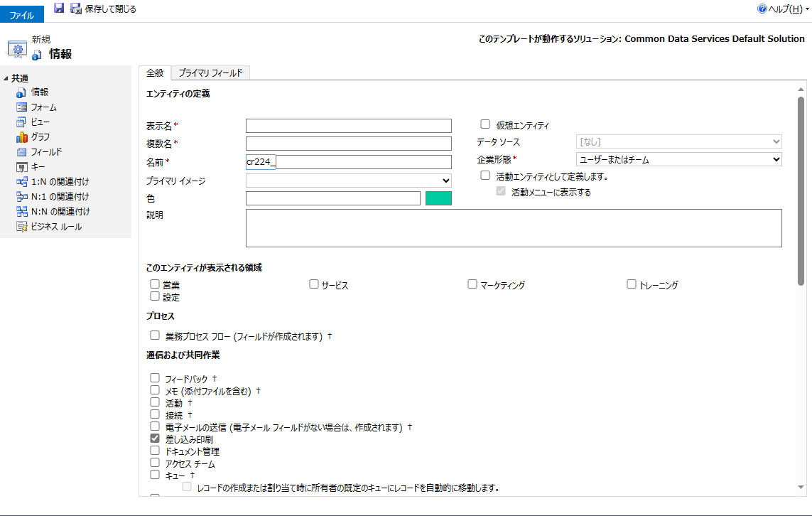
Task: Uncheck 差し込み印刷 under 通信および共同作業
Action: (154, 438)
